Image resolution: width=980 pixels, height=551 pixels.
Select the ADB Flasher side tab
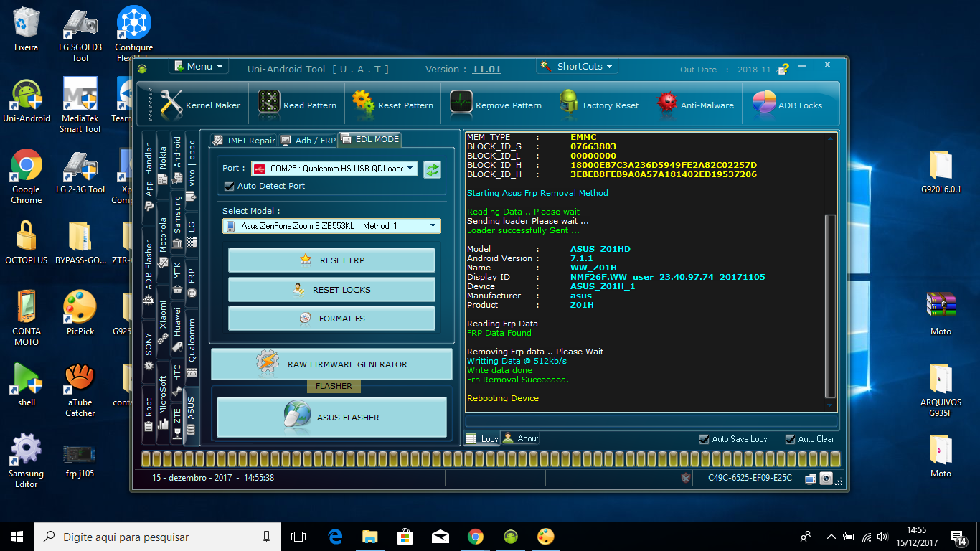tap(149, 273)
